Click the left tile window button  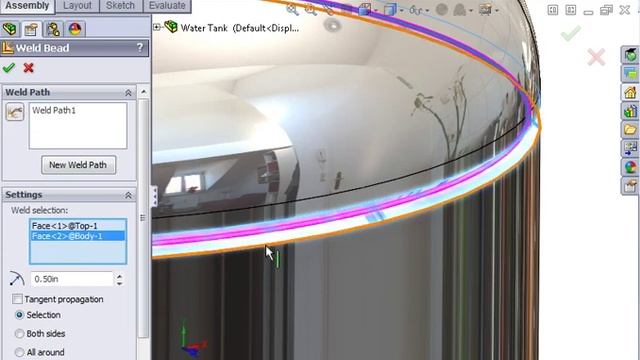coord(553,10)
